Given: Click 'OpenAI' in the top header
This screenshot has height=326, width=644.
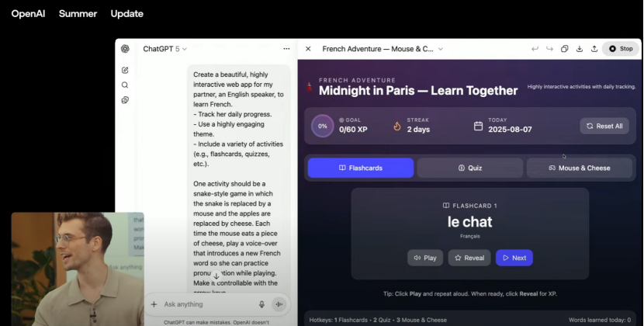Looking at the screenshot, I should (29, 13).
